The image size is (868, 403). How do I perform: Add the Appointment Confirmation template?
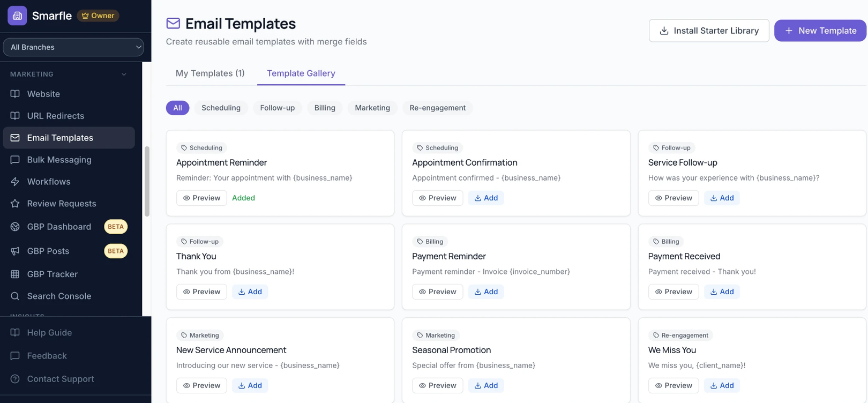click(x=486, y=198)
